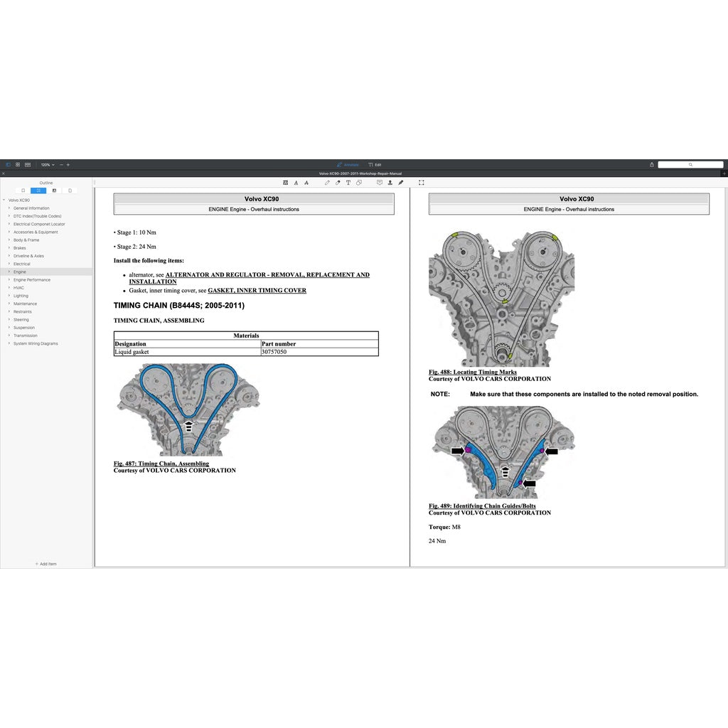
Task: Switch to thumbnail grid view
Action: point(18,164)
